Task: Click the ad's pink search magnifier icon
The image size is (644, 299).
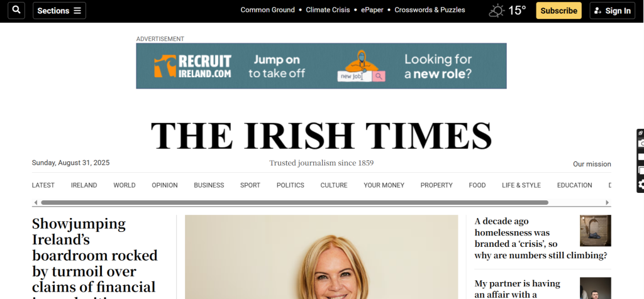Action: click(379, 76)
